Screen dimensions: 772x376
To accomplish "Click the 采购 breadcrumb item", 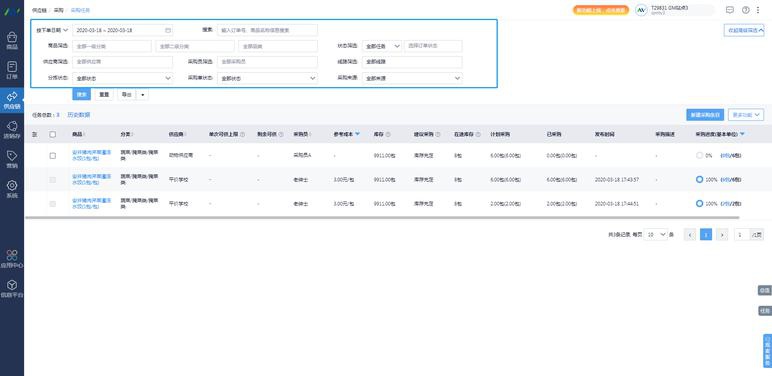I will (x=59, y=10).
